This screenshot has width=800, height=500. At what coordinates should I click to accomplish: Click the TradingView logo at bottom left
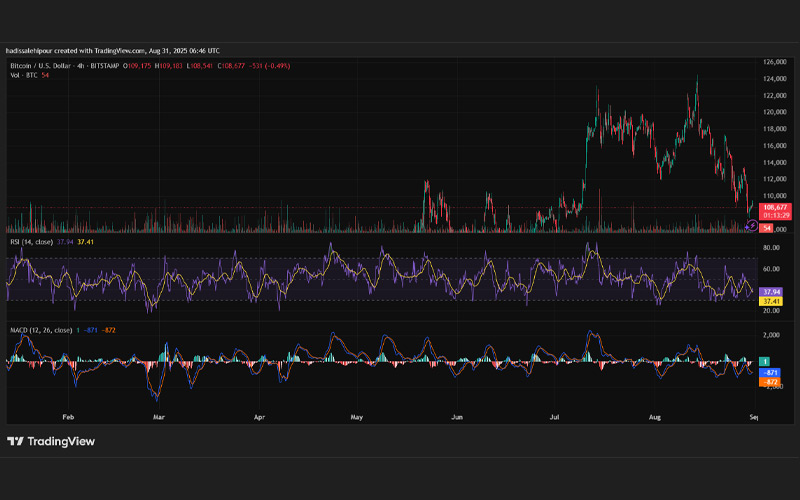[51, 441]
